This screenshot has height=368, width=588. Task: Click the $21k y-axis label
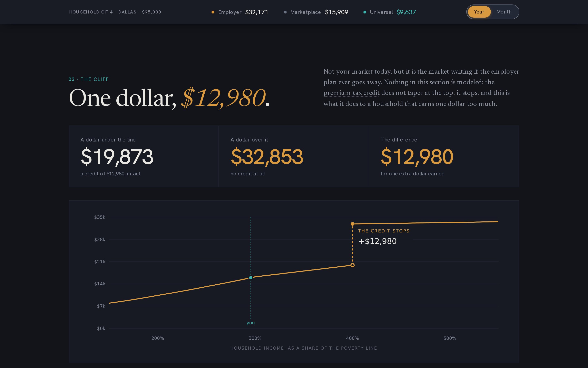tap(100, 262)
